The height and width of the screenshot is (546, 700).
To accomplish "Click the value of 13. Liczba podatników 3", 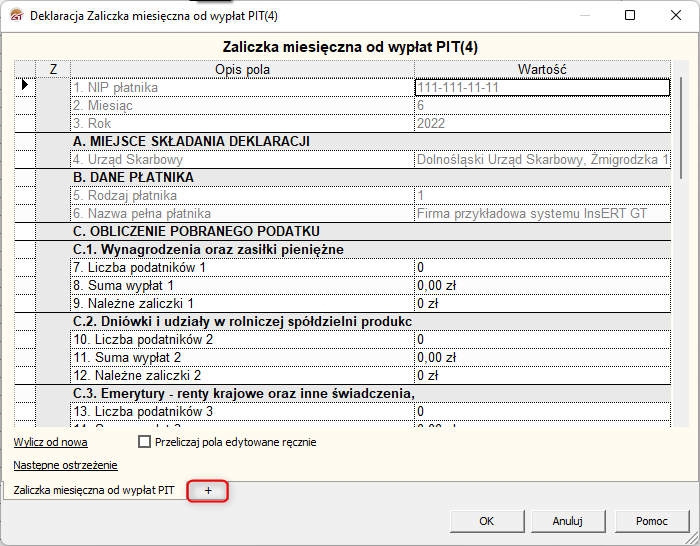I will coord(542,411).
